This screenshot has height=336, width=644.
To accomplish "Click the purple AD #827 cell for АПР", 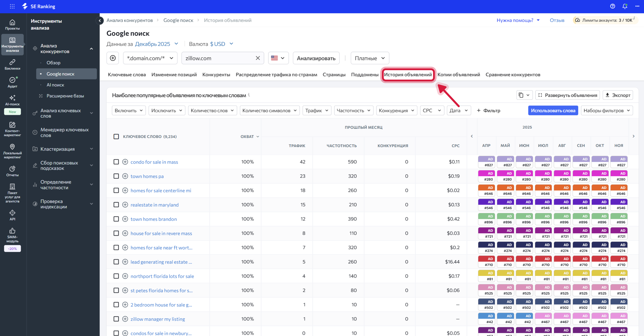I will pos(487,162).
